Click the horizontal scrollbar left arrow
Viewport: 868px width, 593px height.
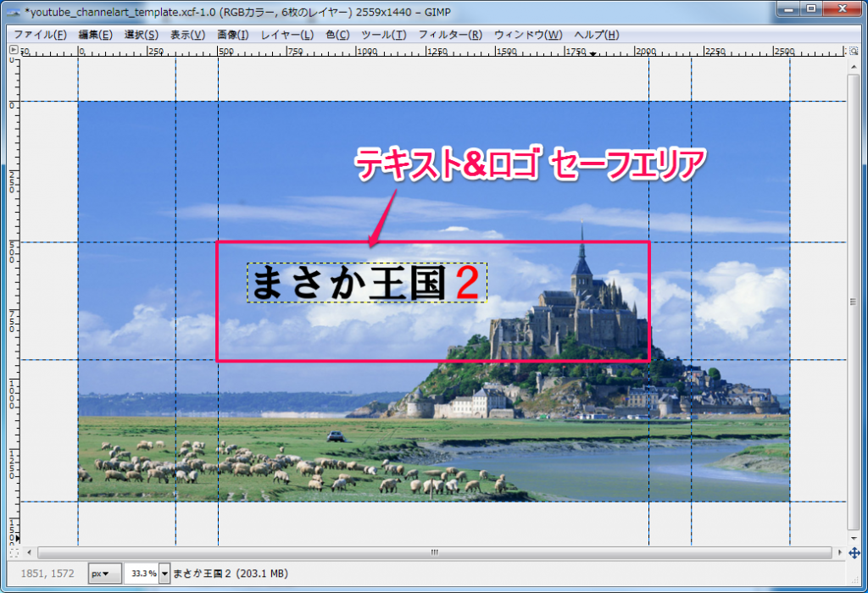pos(30,552)
